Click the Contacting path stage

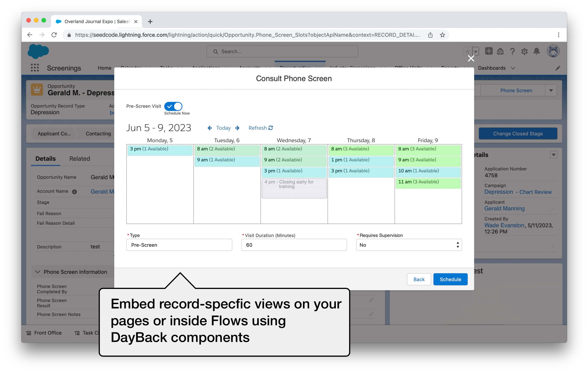[x=98, y=133]
